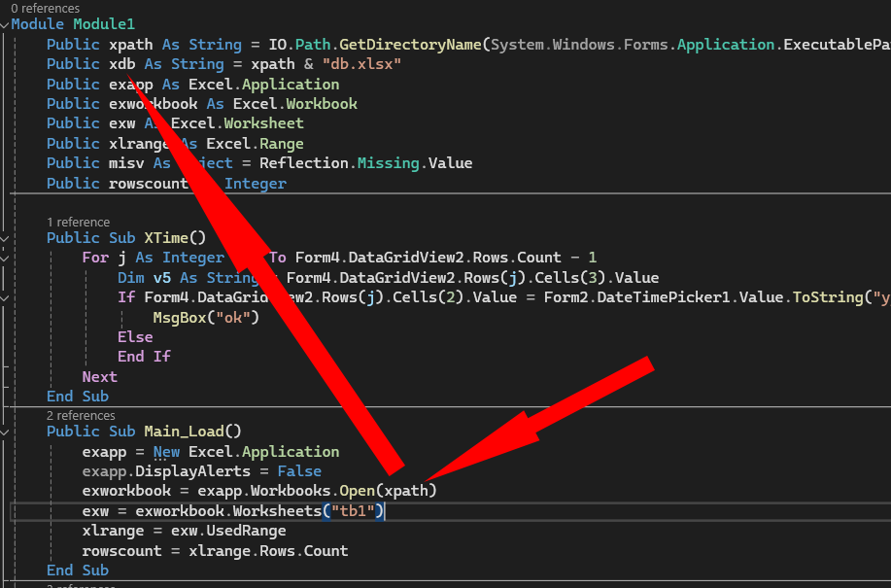Viewport: 891px width, 588px height.
Task: Click 'Form2' in the If line
Action: (565, 297)
